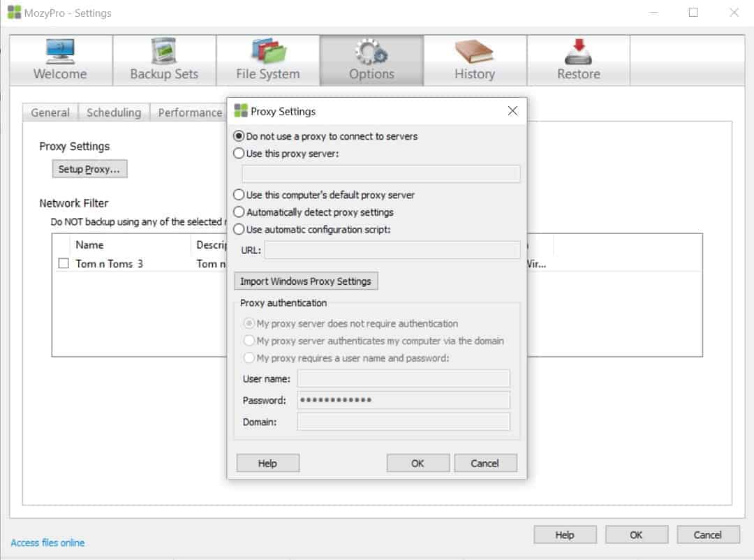The image size is (754, 560).
Task: Click the User name field
Action: click(x=404, y=378)
